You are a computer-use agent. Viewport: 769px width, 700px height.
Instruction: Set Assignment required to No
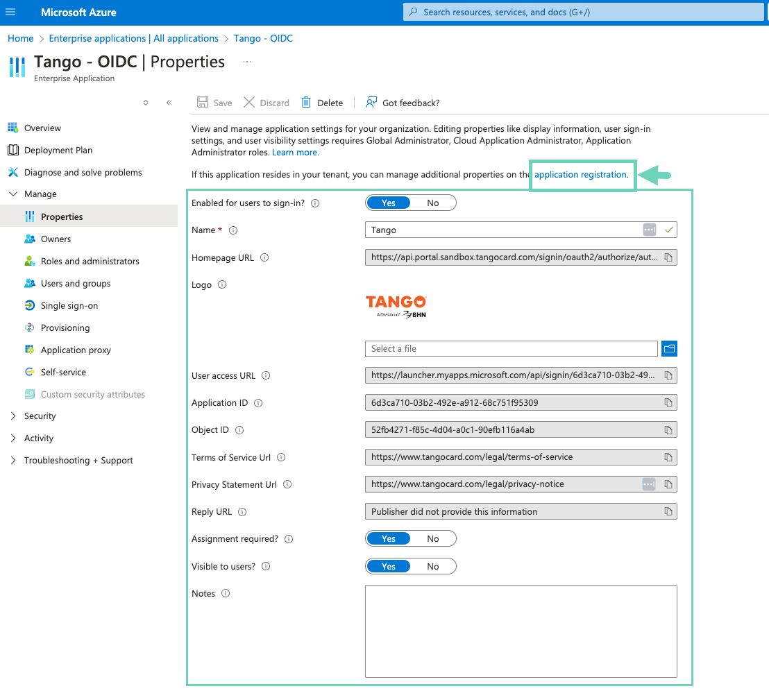(432, 539)
